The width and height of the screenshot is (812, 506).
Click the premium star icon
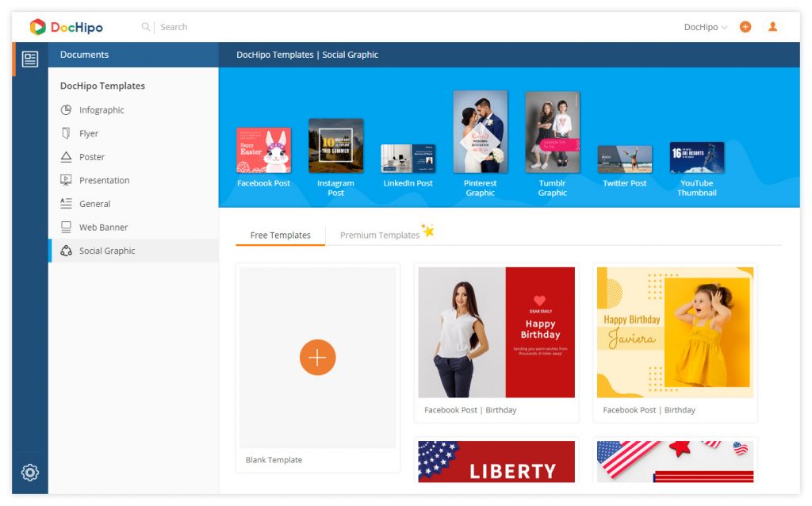point(427,230)
